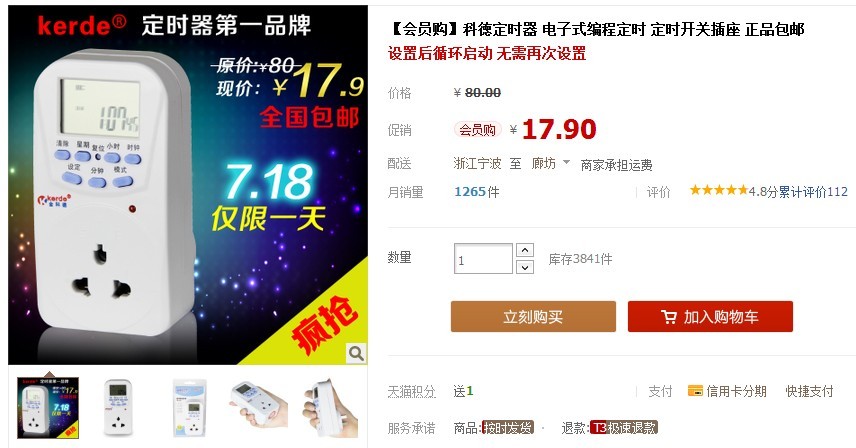This screenshot has height=448, width=856.
Task: Decrease quantity with the down arrow
Action: click(525, 267)
